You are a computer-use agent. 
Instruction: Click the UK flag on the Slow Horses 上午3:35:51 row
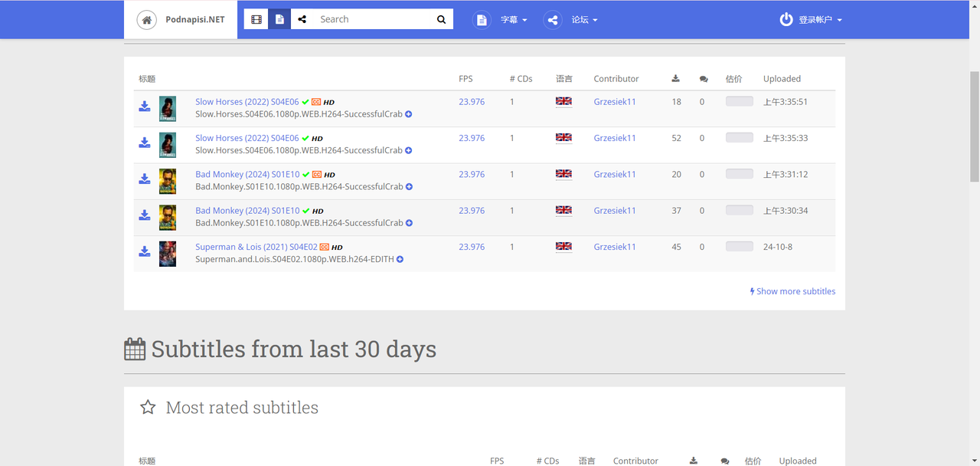tap(563, 101)
